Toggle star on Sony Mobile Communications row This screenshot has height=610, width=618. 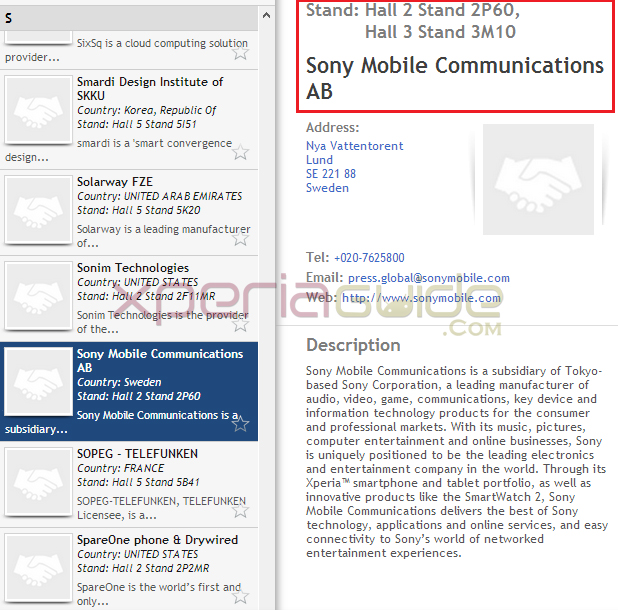[x=240, y=424]
